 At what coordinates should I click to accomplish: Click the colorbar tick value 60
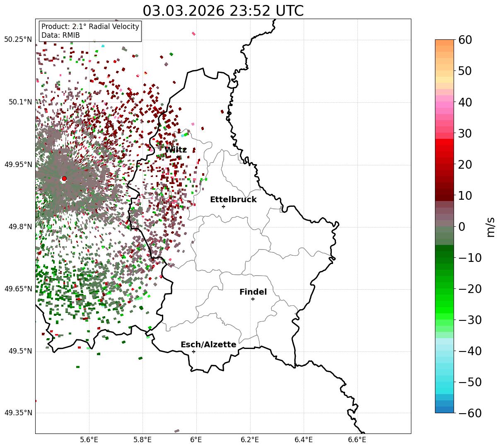coord(466,40)
